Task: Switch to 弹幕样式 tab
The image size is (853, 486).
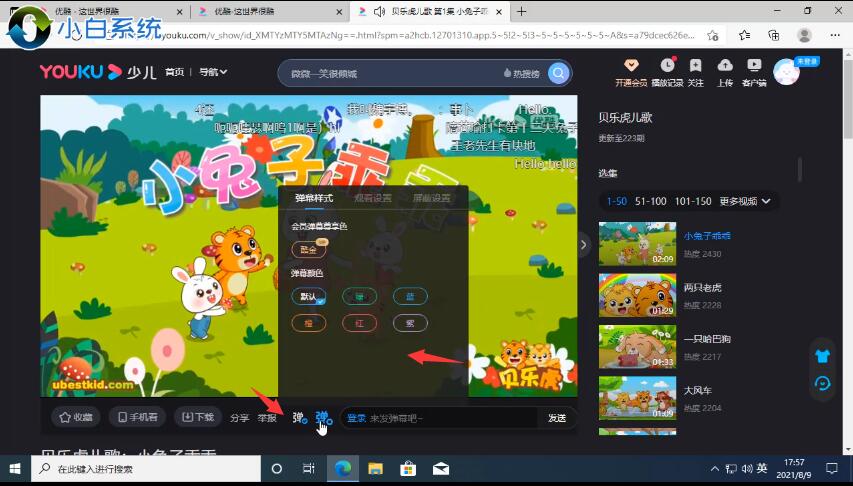Action: tap(314, 198)
